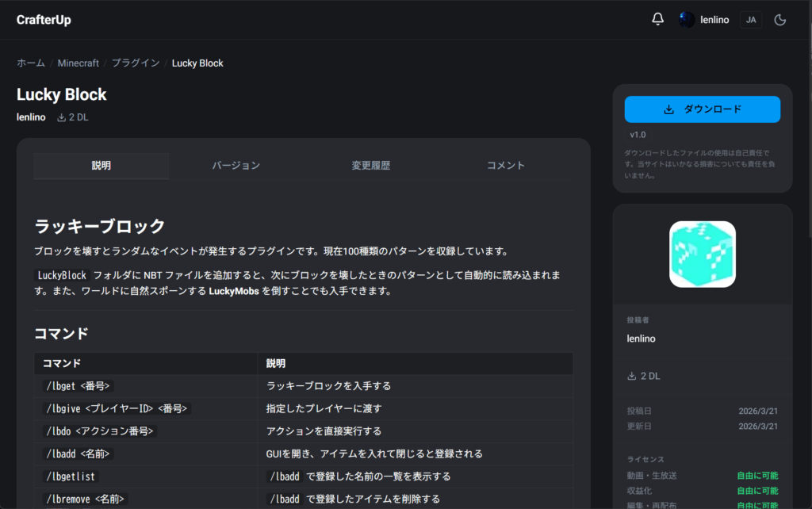
Task: Click the Lucky Block cyan thumbnail
Action: (x=702, y=254)
